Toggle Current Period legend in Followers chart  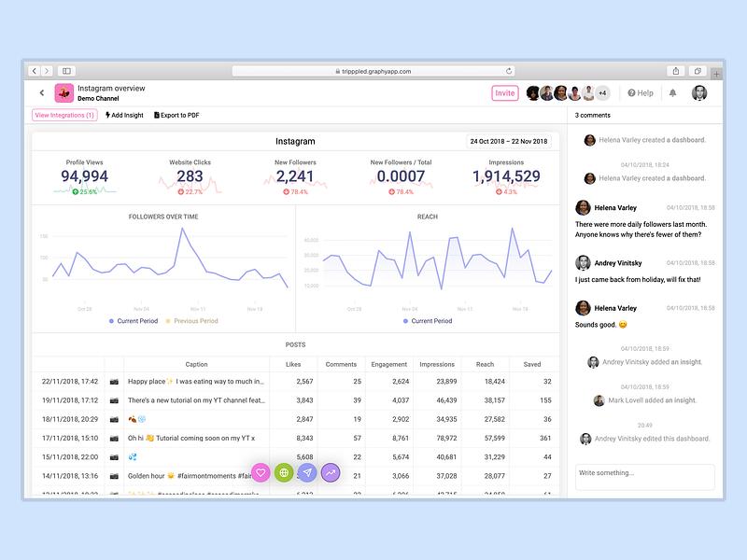[x=134, y=321]
